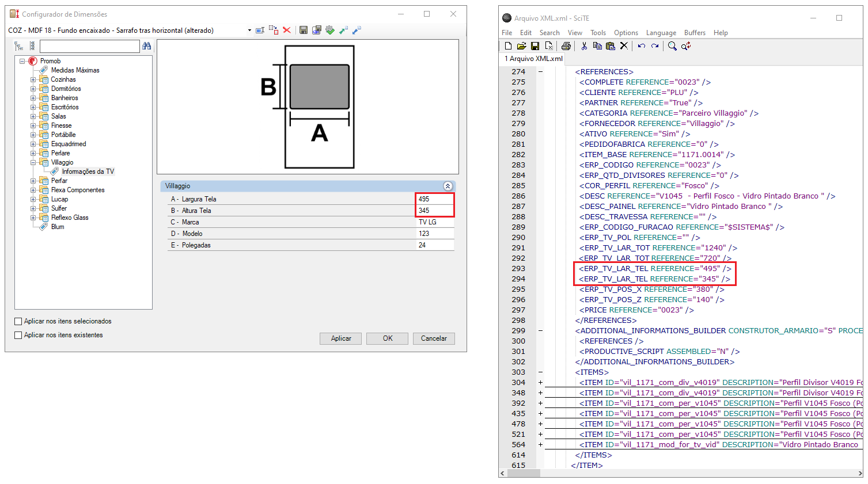Screen dimensions: 868x484
Task: Click the find and replace icon in SciTE
Action: [686, 46]
